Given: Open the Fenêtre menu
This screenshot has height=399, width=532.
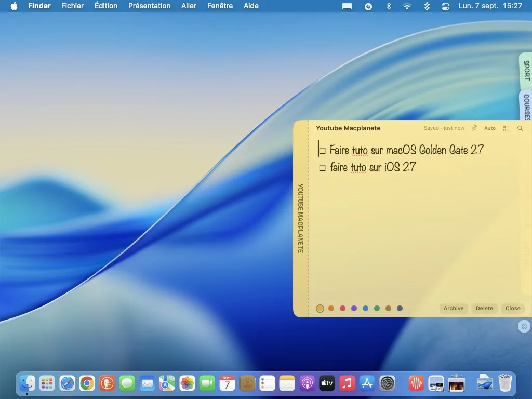Looking at the screenshot, I should coord(220,6).
